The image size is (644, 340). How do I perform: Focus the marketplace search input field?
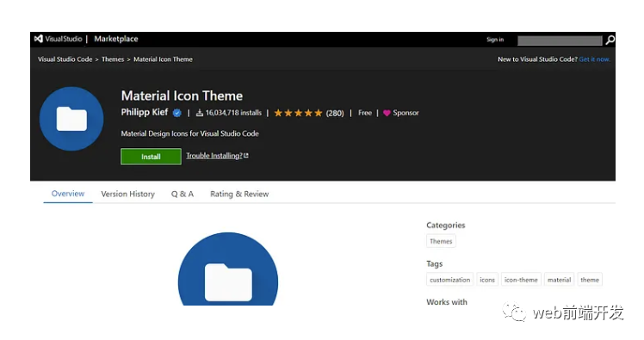click(560, 40)
